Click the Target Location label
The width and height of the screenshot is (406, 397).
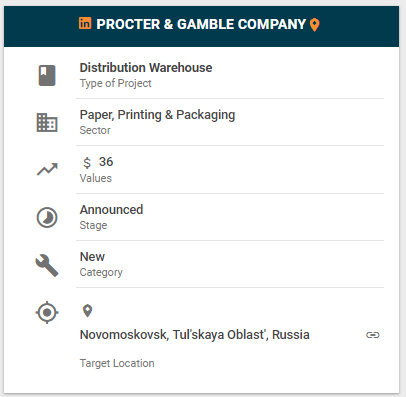pos(117,363)
